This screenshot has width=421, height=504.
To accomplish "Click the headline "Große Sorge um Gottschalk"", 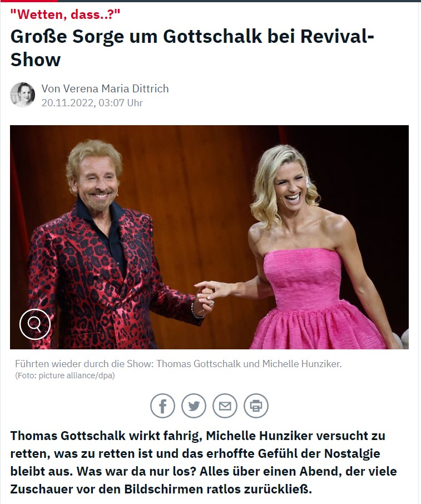I will [x=136, y=36].
